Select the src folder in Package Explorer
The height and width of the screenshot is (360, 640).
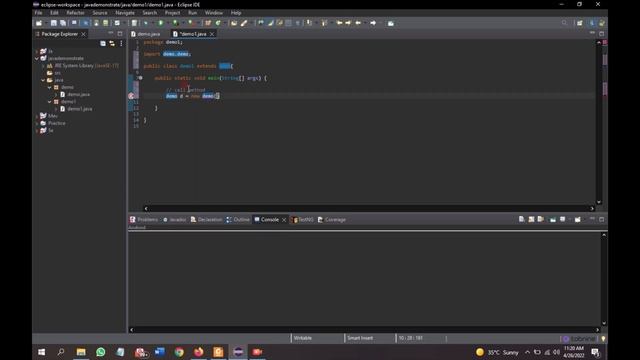tap(54, 73)
